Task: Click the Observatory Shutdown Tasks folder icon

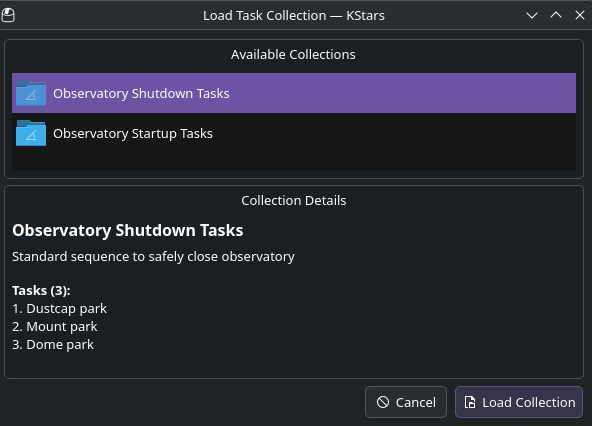Action: pos(31,93)
